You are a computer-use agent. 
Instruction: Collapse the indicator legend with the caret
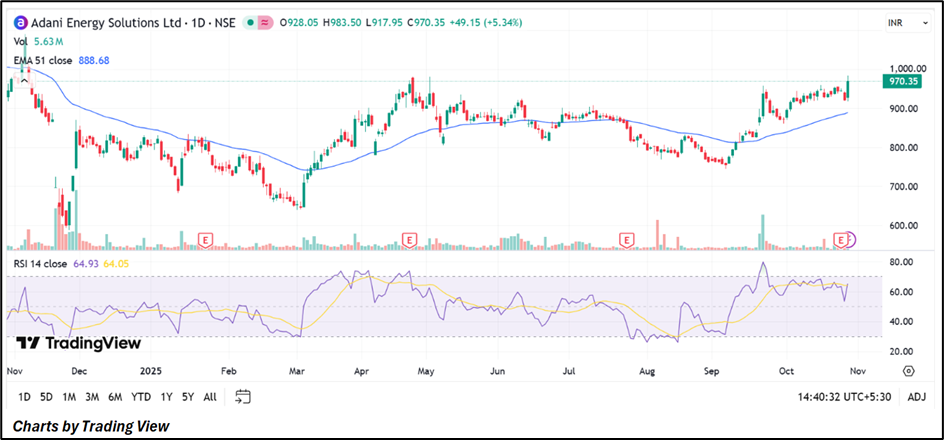pyautogui.click(x=22, y=79)
